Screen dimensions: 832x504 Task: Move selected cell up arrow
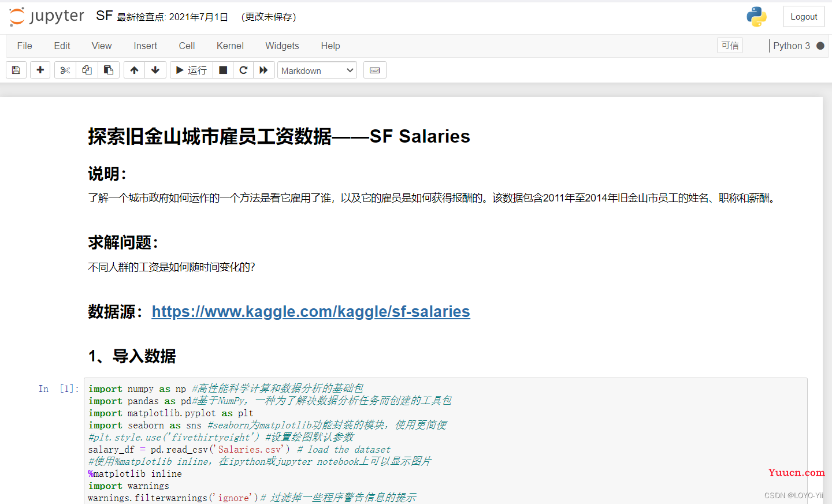click(134, 70)
